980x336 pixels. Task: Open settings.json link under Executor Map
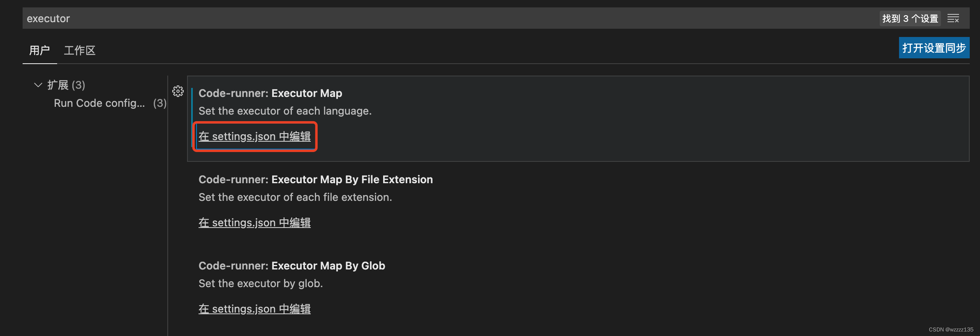(x=254, y=136)
